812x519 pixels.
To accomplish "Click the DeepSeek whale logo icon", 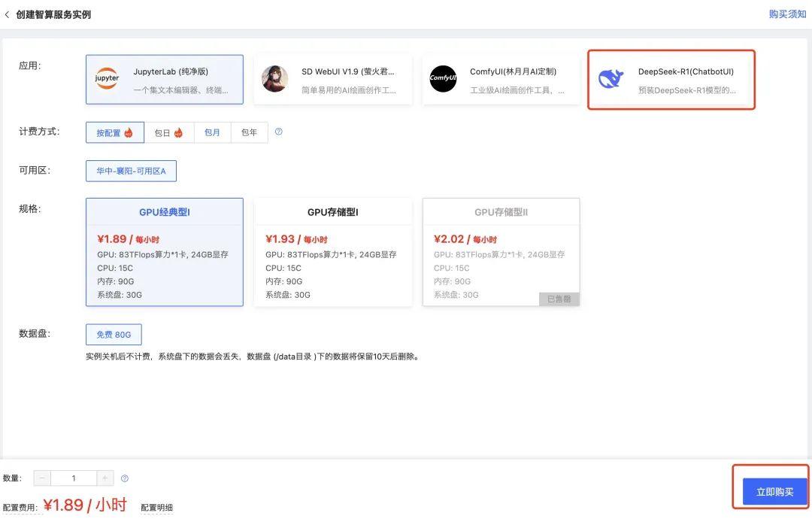I will tap(611, 79).
